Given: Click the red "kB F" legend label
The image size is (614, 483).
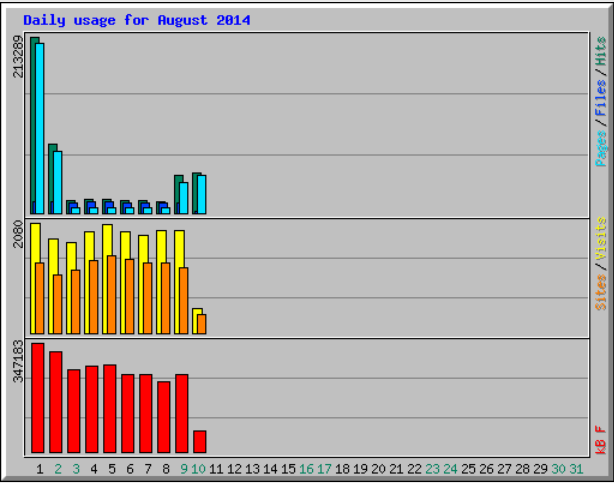Looking at the screenshot, I should tap(601, 438).
